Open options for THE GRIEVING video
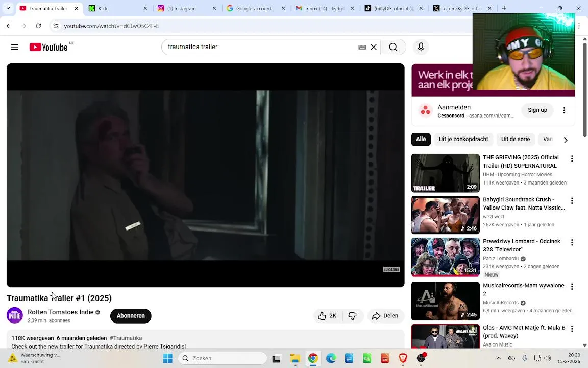 pyautogui.click(x=572, y=158)
